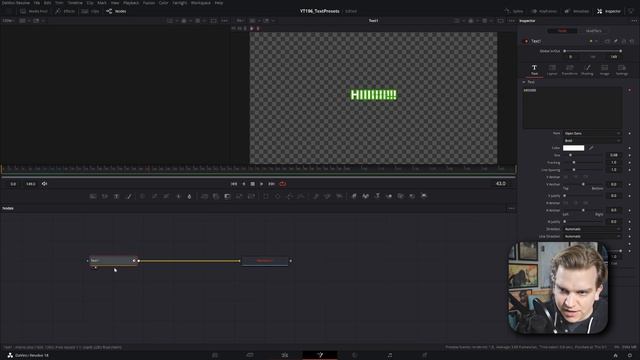
Task: Toggle the Tracking keyframe diamond
Action: point(629,162)
